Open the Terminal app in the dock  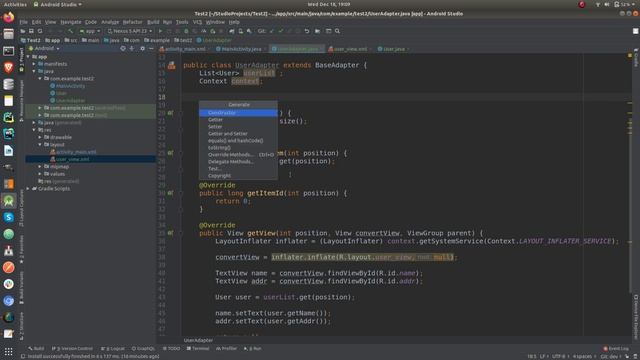coord(9,51)
